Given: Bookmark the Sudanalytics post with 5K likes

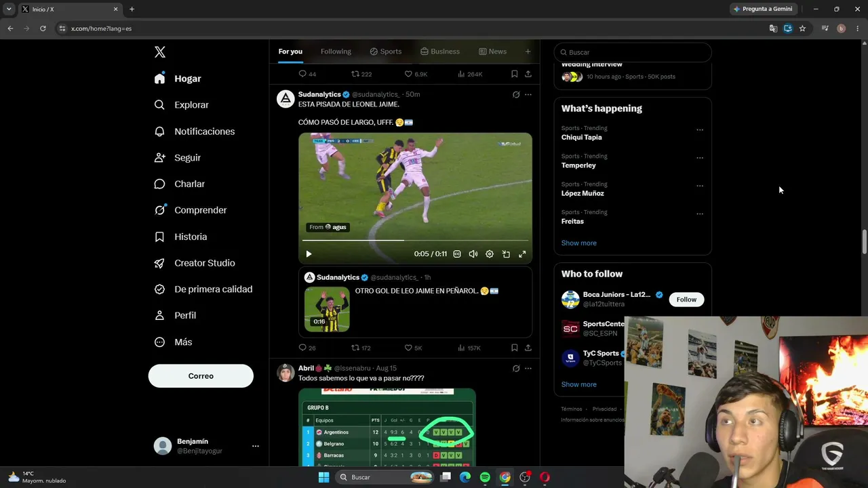Looking at the screenshot, I should pos(514,348).
